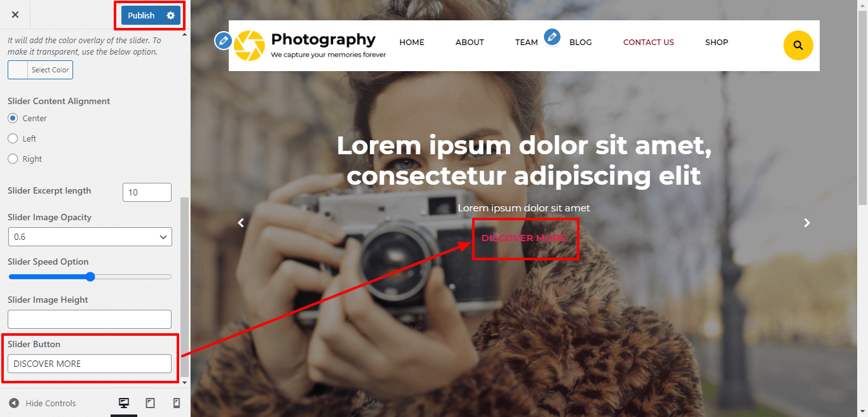Switch to tablet preview icon
This screenshot has height=417, width=868.
click(151, 403)
